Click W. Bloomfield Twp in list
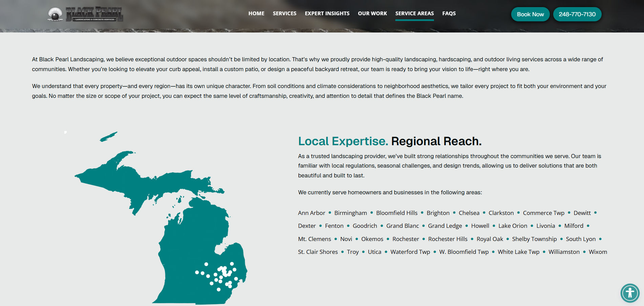This screenshot has width=644, height=306. tap(464, 252)
